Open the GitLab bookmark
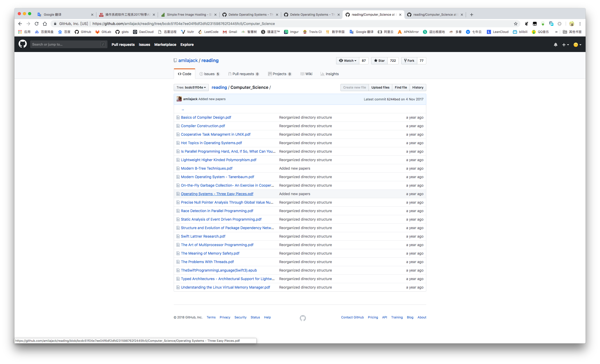 point(103,32)
